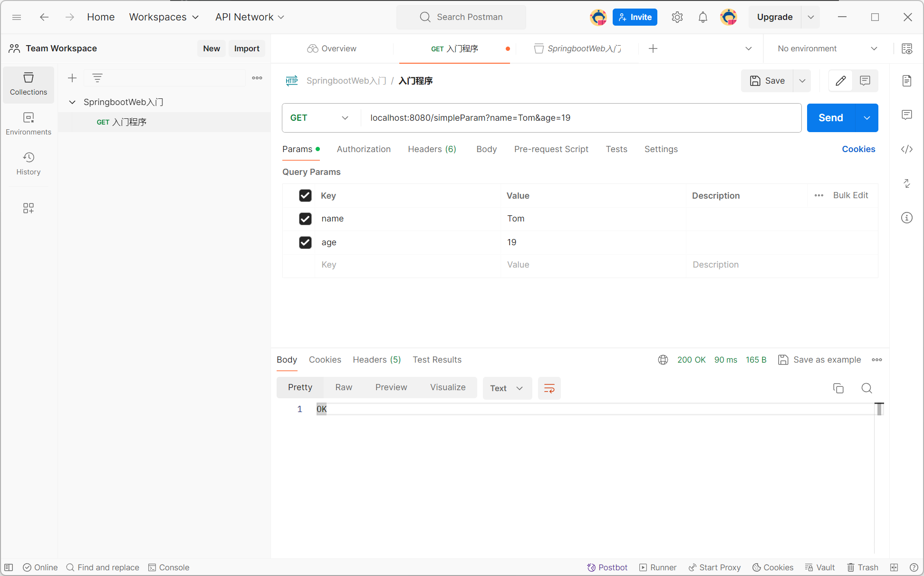Open the Text response format dropdown
The height and width of the screenshot is (576, 924).
coord(507,388)
